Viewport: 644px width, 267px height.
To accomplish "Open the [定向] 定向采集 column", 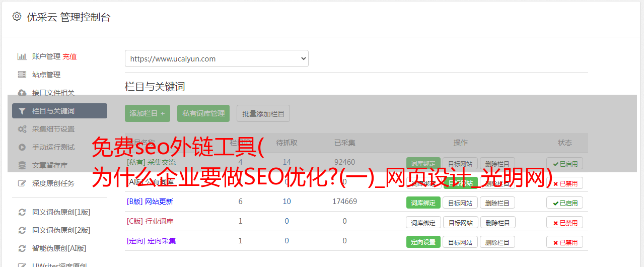I will (x=152, y=241).
